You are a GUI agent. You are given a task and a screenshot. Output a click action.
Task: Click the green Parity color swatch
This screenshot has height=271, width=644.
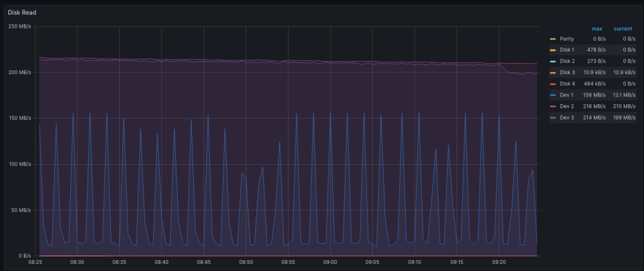(553, 39)
